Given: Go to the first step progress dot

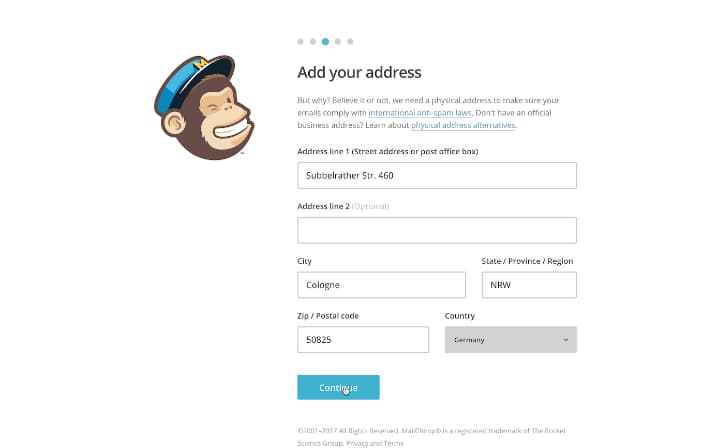Looking at the screenshot, I should click(x=300, y=42).
